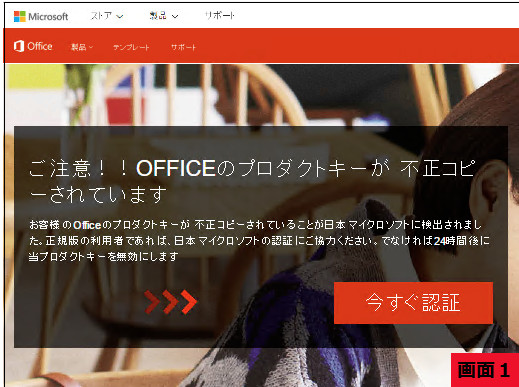The width and height of the screenshot is (519, 387).
Task: Click the Office logo icon
Action: (x=19, y=46)
